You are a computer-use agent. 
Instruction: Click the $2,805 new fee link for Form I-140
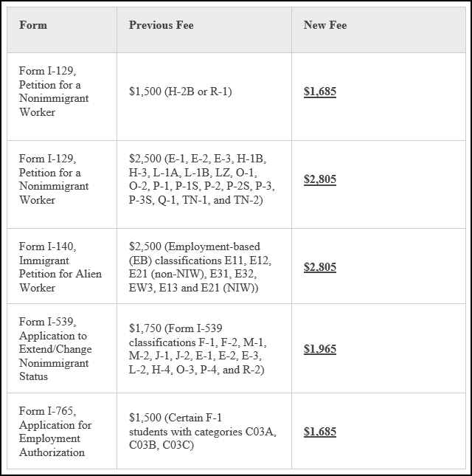pos(319,267)
